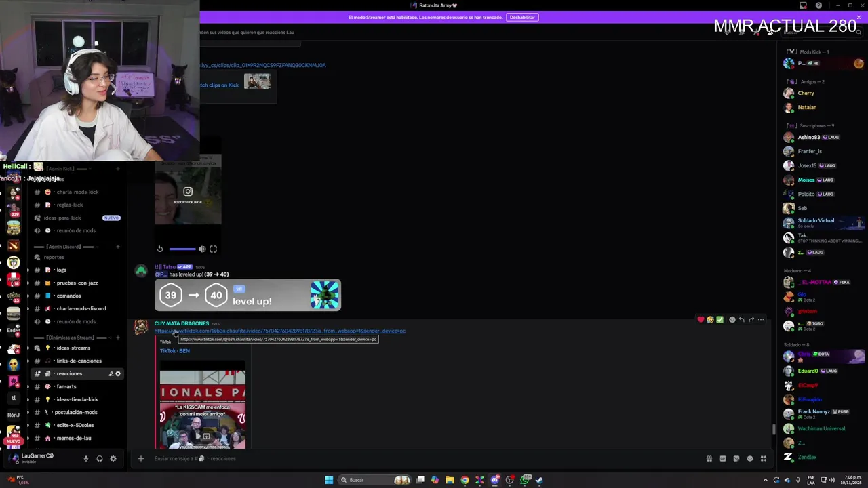
Task: Add channel to Admin Discord category
Action: 118,247
